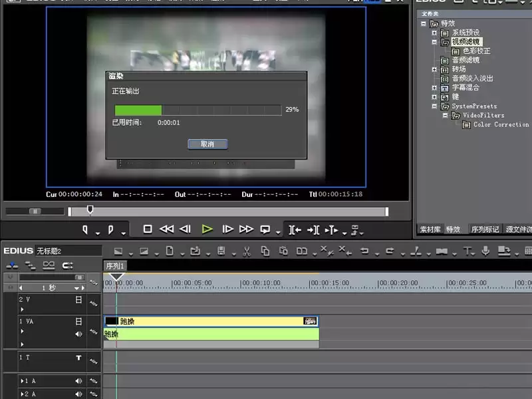This screenshot has width=532, height=399.
Task: Click the Rewind button in the player
Action: [167, 229]
